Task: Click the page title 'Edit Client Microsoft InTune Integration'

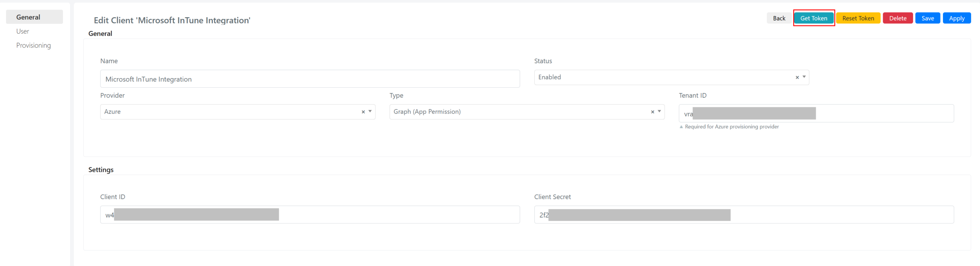Action: point(172,20)
